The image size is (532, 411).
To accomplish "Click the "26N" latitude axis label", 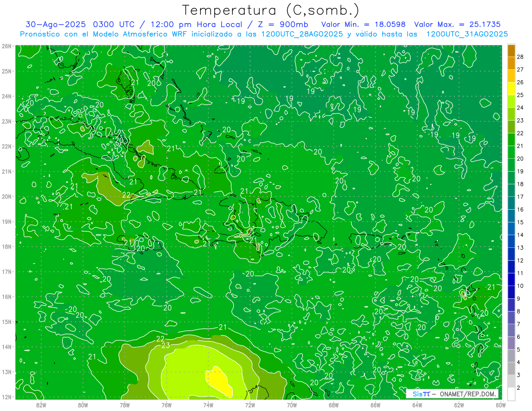I will [x=7, y=46].
